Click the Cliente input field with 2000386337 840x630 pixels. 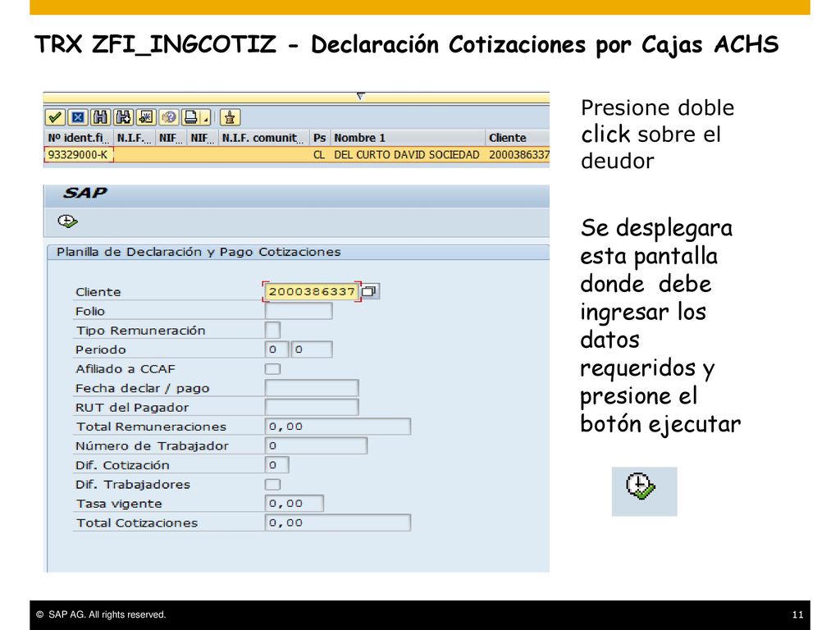click(x=312, y=291)
